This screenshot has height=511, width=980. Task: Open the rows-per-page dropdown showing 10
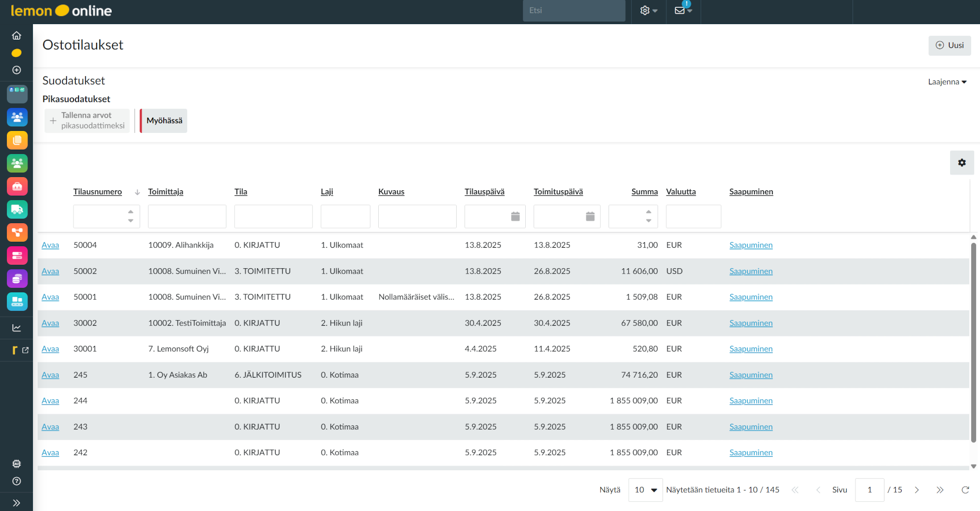pyautogui.click(x=645, y=490)
